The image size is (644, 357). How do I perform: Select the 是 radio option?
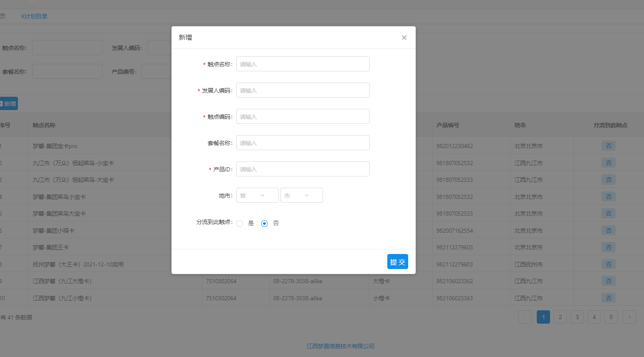[240, 224]
